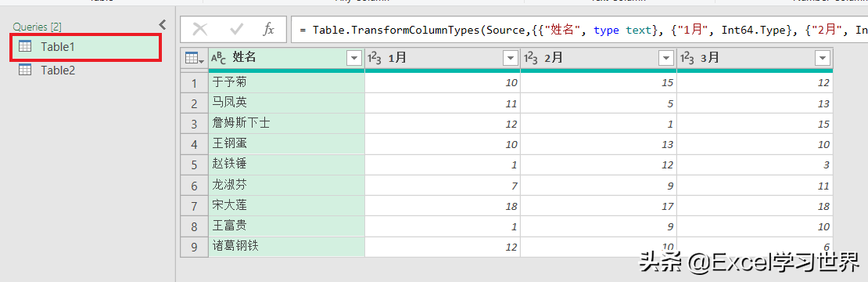The height and width of the screenshot is (282, 868).
Task: Click the Queries [2] pane title
Action: (x=37, y=27)
